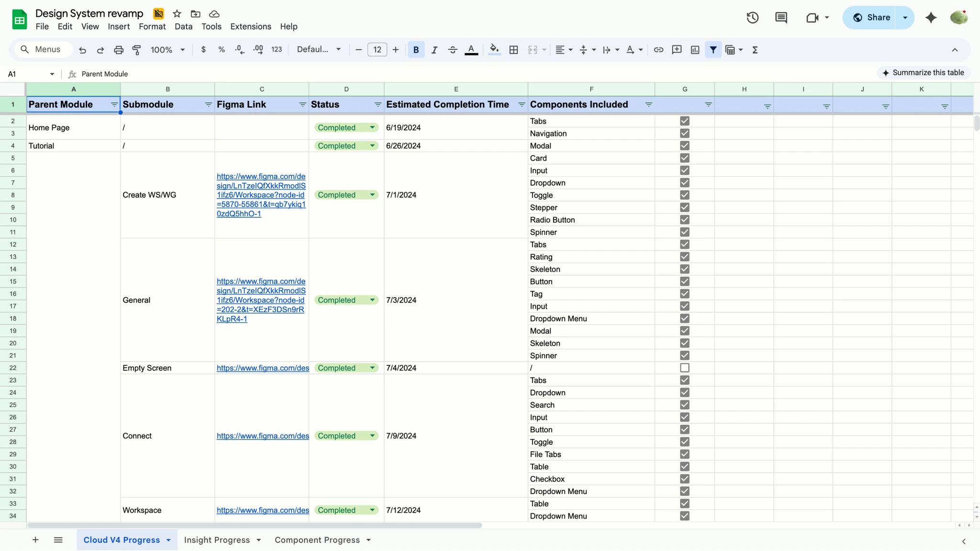Open Parent Module column filter
Screen dimensions: 980x551
coord(114,105)
